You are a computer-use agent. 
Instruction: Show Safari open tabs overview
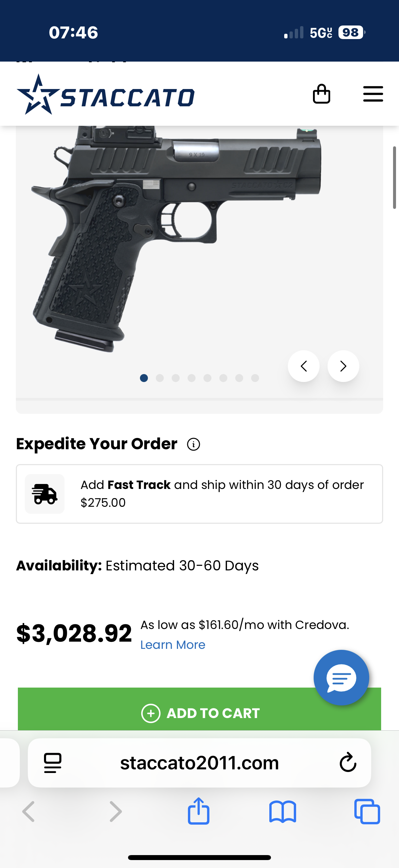367,812
